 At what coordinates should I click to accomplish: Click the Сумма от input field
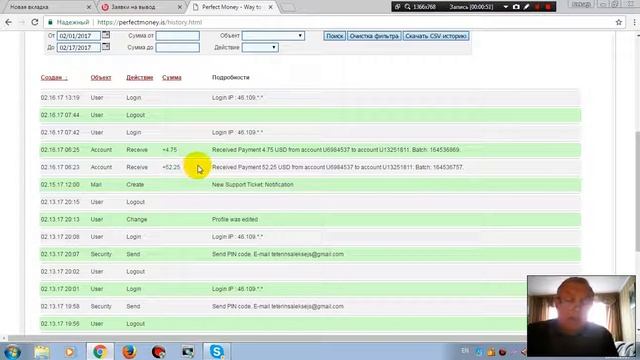tap(178, 36)
